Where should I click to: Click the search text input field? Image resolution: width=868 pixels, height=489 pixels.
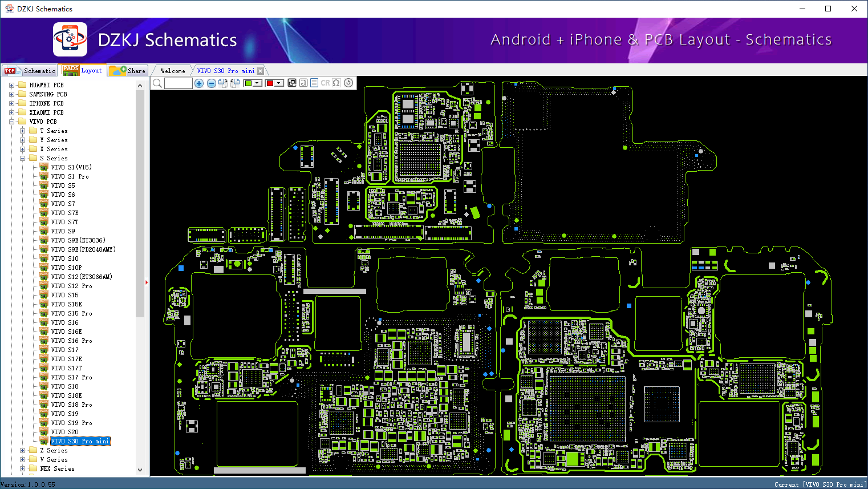pos(179,83)
